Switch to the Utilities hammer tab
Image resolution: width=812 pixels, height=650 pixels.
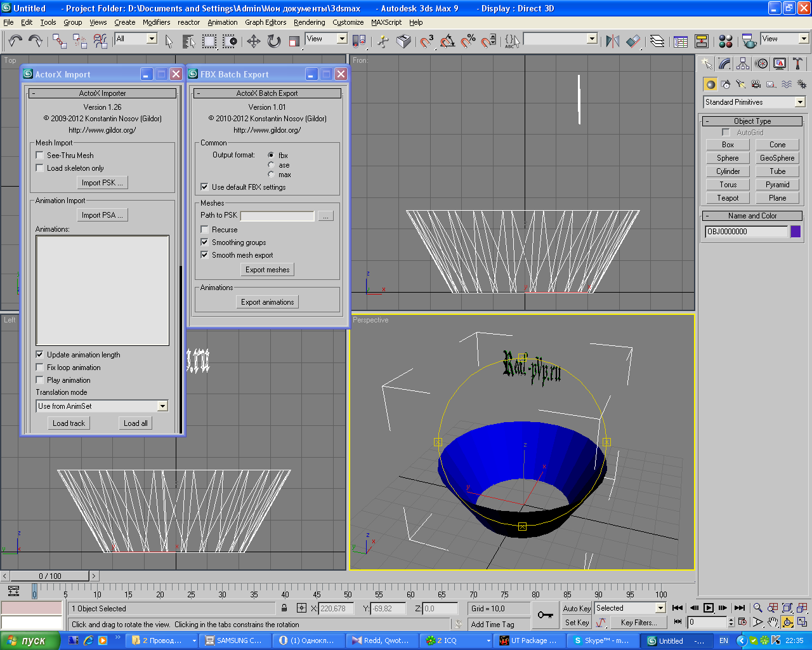[797, 63]
